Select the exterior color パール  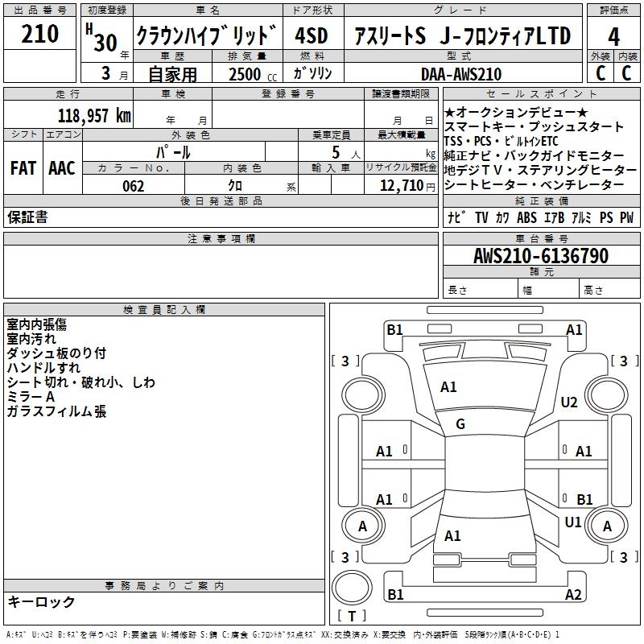173,152
